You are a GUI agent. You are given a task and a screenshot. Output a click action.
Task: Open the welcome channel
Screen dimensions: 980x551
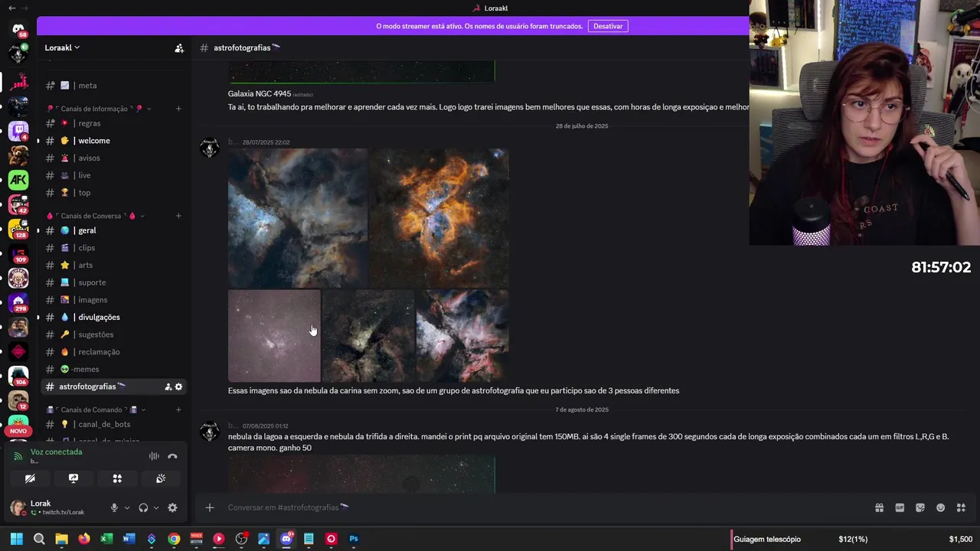pyautogui.click(x=113, y=141)
